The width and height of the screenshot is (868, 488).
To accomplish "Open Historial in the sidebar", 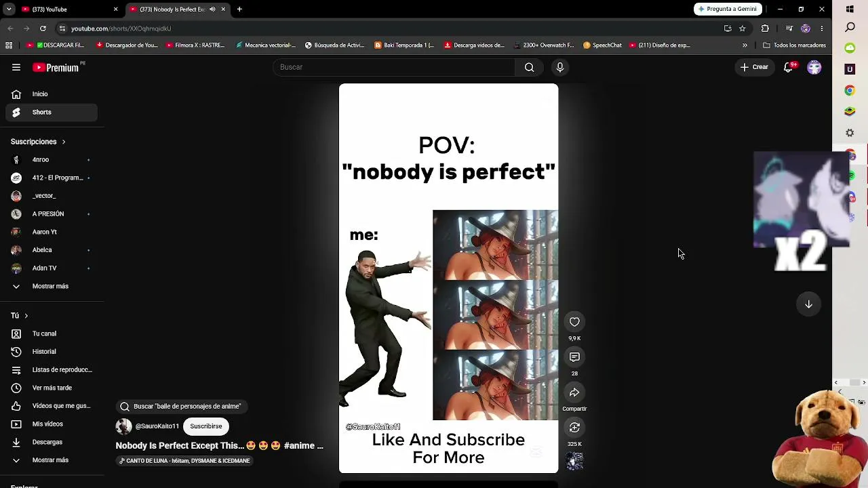I will pyautogui.click(x=52, y=352).
